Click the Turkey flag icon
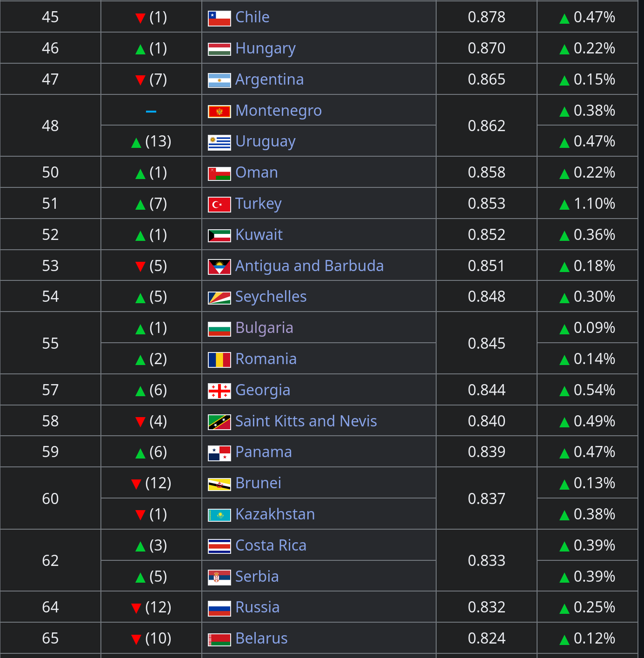Screen dimensions: 644x658 pos(219,205)
